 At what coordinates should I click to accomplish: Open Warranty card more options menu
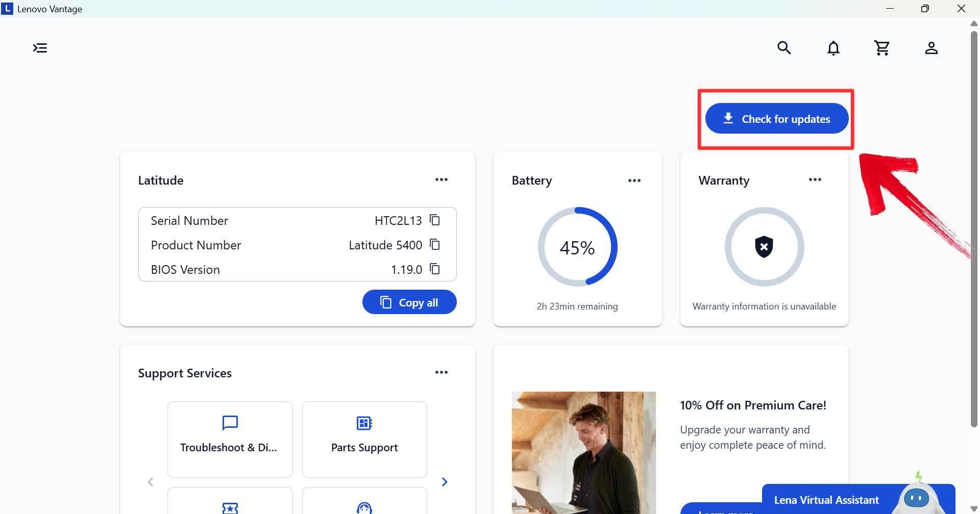click(815, 179)
